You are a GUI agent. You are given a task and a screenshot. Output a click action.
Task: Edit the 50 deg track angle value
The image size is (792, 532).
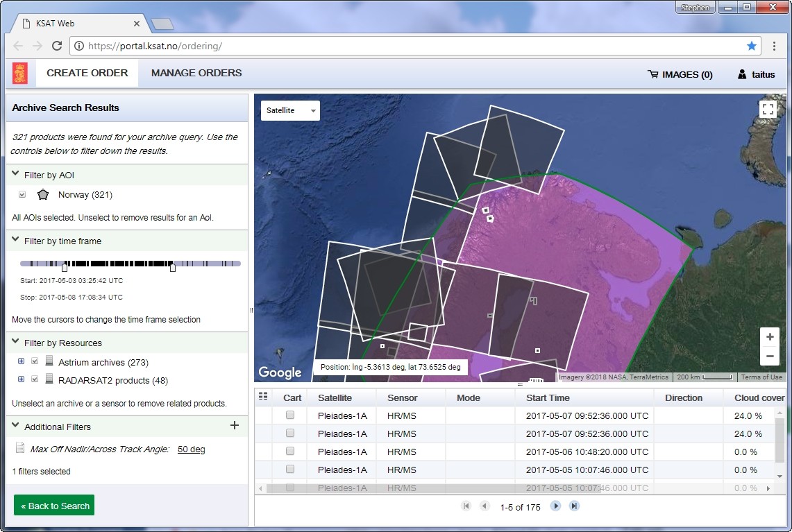(191, 449)
